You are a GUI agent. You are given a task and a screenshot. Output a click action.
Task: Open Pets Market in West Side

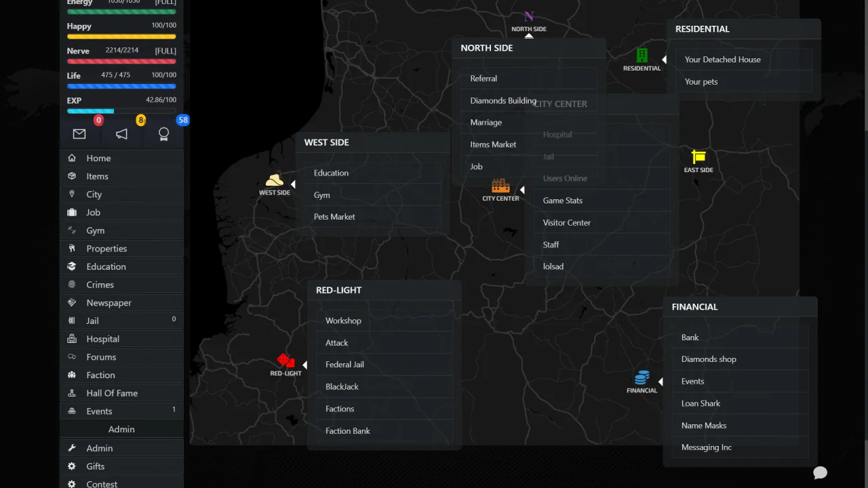[373, 217]
